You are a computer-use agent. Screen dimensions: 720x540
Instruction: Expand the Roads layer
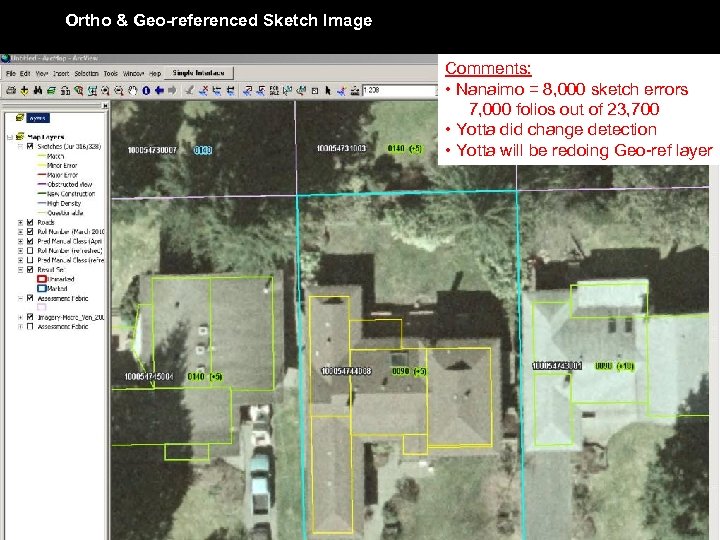[x=20, y=222]
